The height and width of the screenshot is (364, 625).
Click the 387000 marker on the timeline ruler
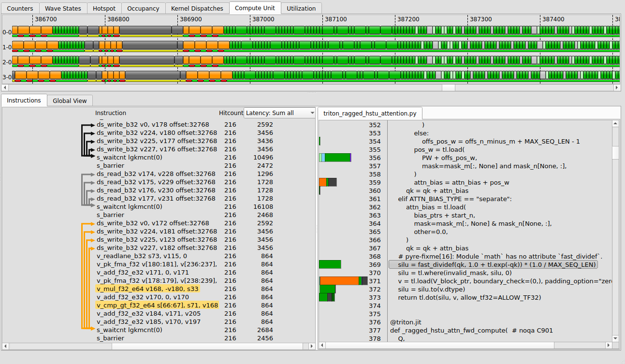[263, 19]
